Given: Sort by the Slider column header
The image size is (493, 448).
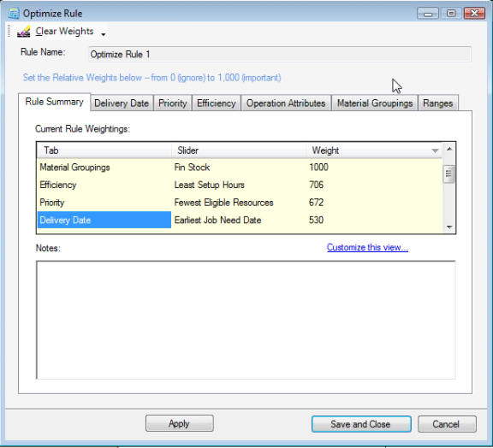Looking at the screenshot, I should pyautogui.click(x=239, y=150).
